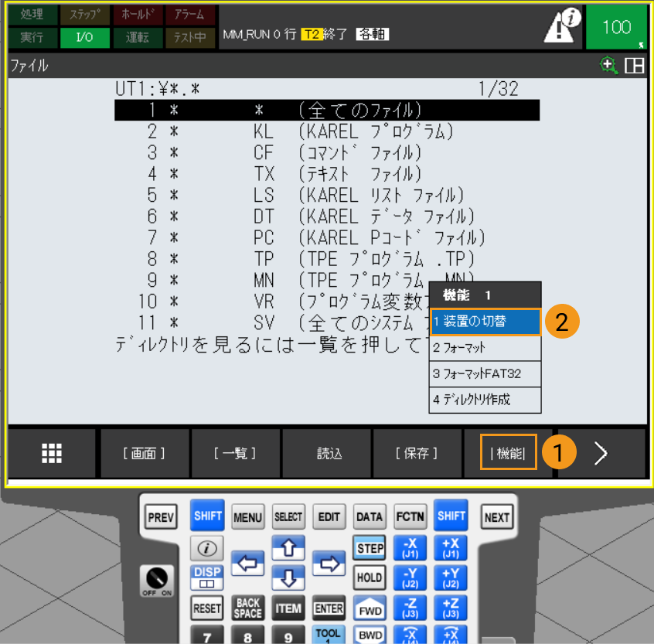
Task: Click the +Y (J2) jog key
Action: [451, 578]
